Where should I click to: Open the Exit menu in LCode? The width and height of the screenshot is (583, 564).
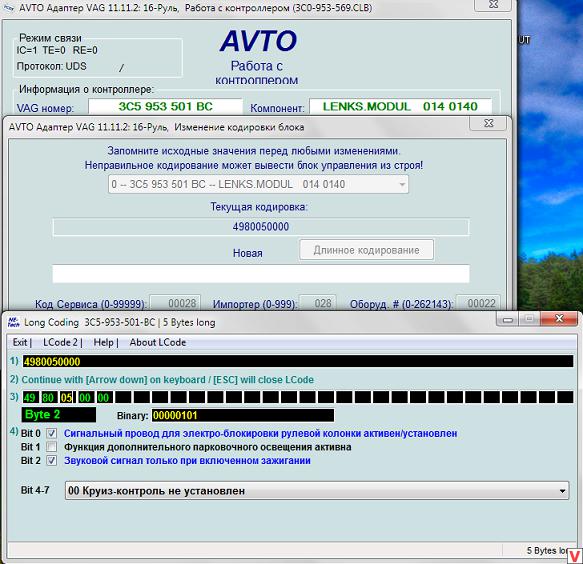[22, 342]
